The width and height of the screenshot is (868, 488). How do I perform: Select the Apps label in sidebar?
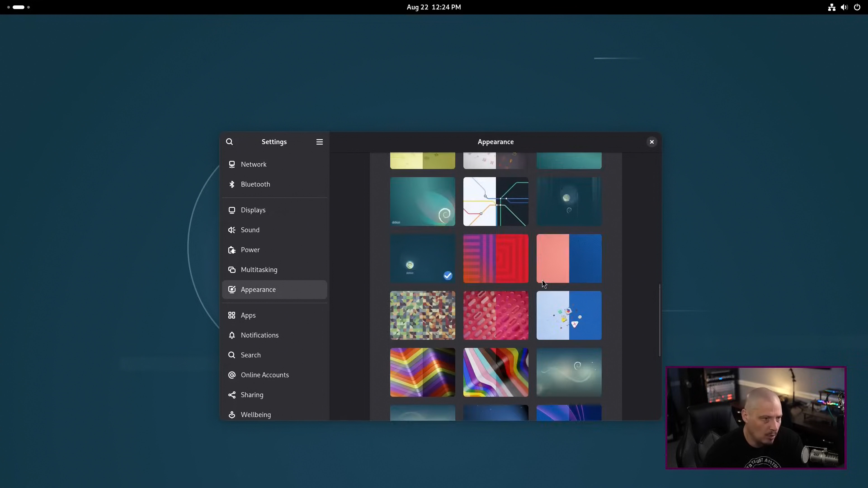pyautogui.click(x=248, y=316)
